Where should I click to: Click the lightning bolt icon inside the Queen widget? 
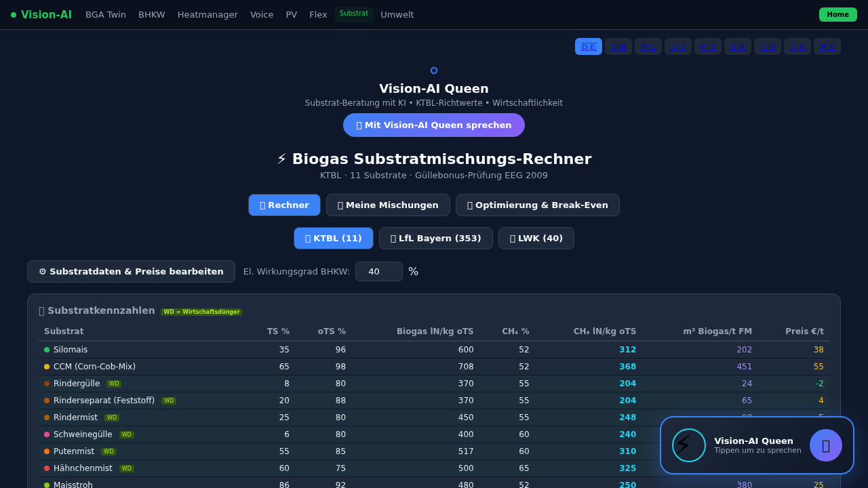[688, 445]
